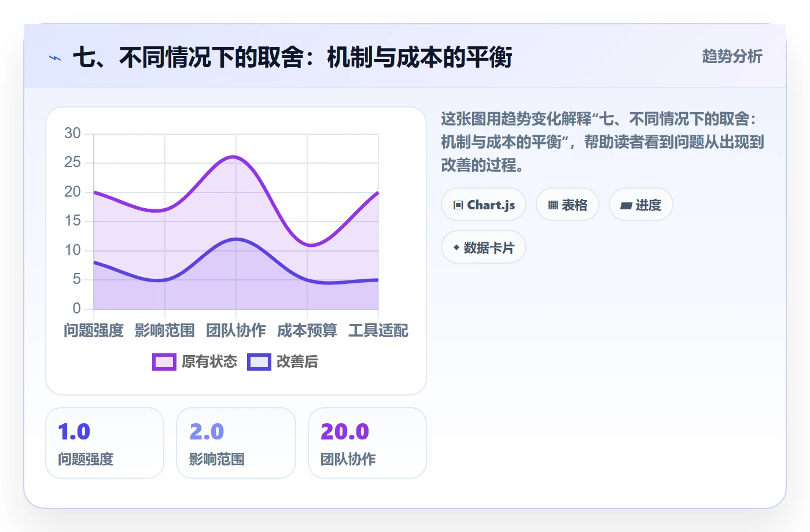Click the 影响范围 chart axis label

(165, 331)
